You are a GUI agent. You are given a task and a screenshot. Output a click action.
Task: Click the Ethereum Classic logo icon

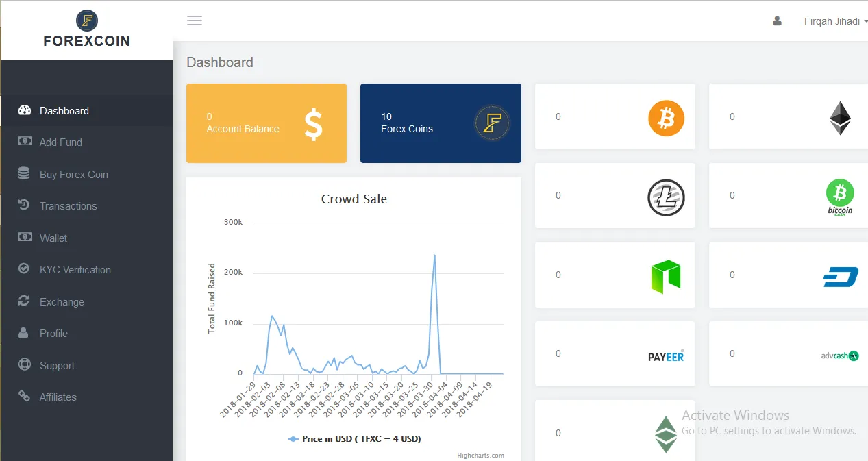pos(666,435)
